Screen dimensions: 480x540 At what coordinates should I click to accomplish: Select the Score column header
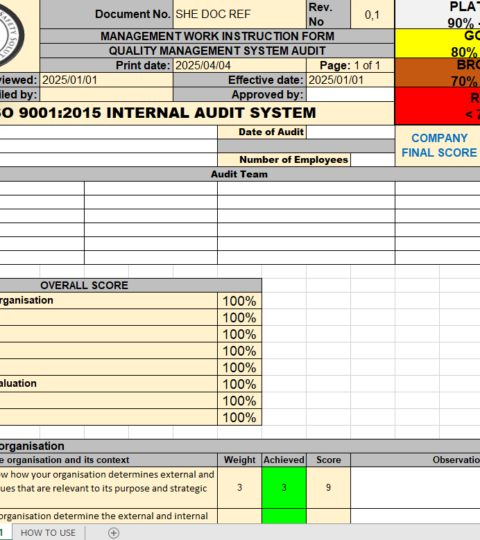pos(328,460)
